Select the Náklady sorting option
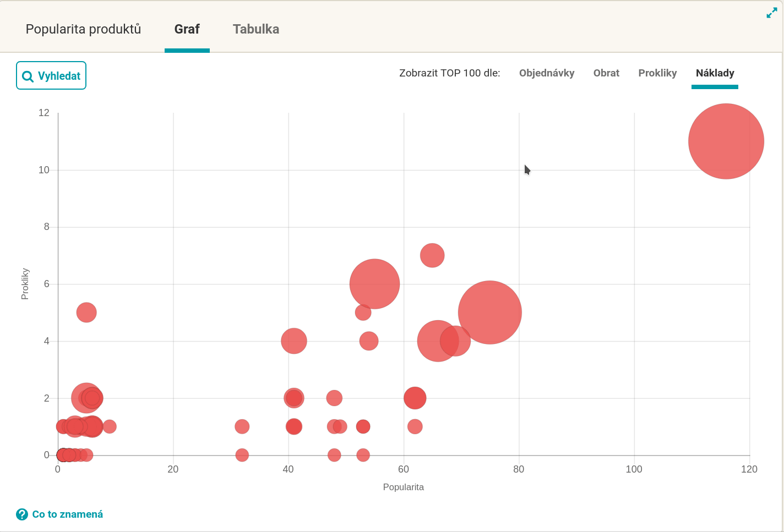784x532 pixels. pos(715,73)
